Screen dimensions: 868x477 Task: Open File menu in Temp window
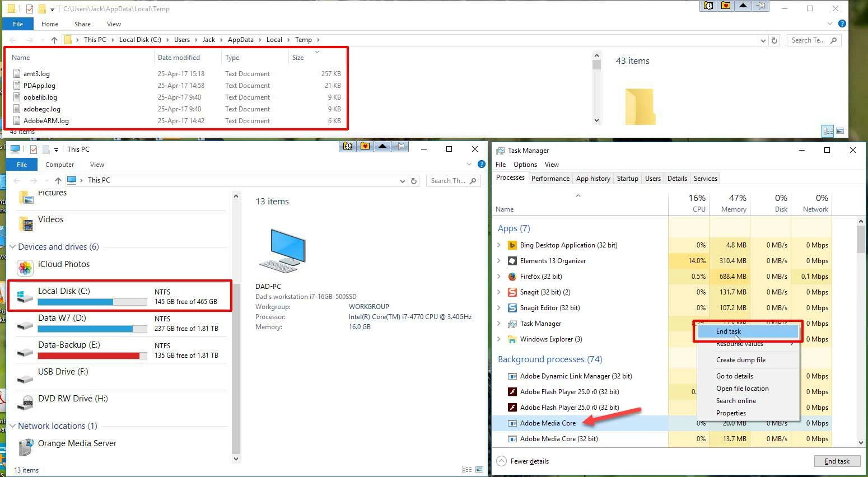[18, 24]
